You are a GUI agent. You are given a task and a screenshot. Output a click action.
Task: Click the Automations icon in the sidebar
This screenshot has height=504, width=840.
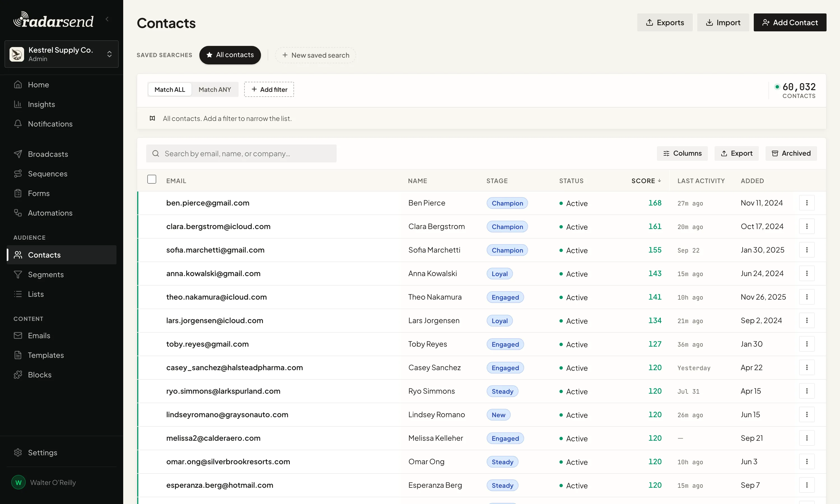(18, 213)
